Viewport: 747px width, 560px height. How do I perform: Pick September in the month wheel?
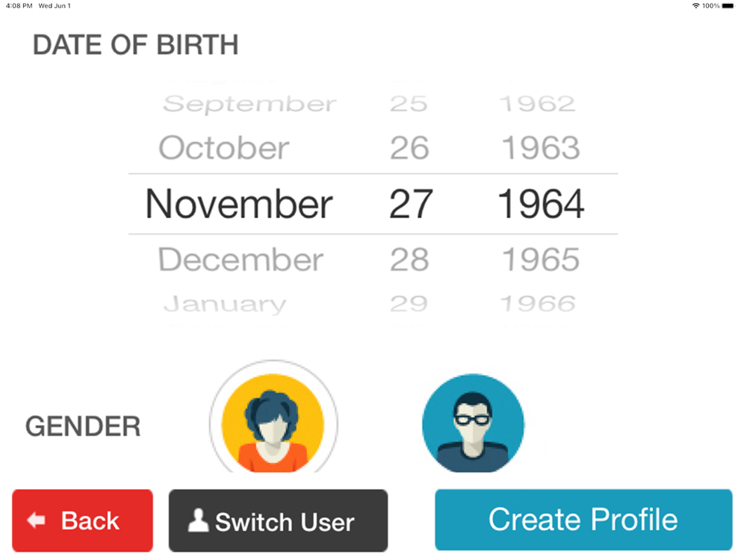click(x=249, y=105)
